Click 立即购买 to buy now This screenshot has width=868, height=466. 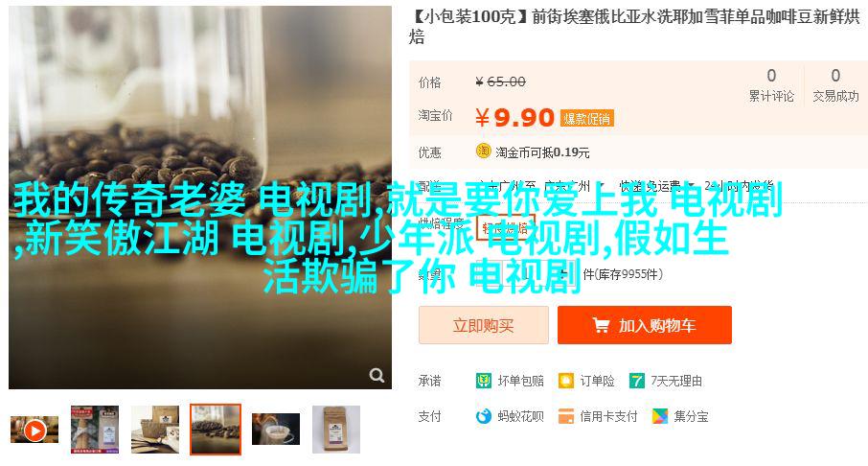(483, 325)
